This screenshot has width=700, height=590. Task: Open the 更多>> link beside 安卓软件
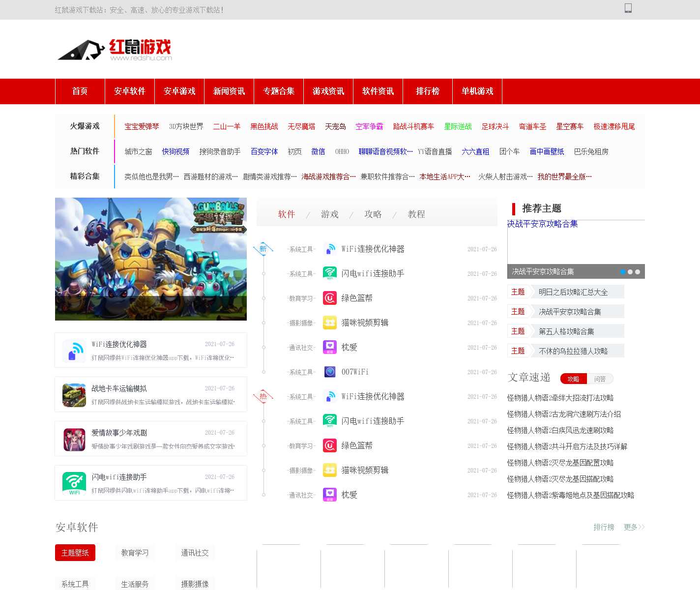click(634, 527)
